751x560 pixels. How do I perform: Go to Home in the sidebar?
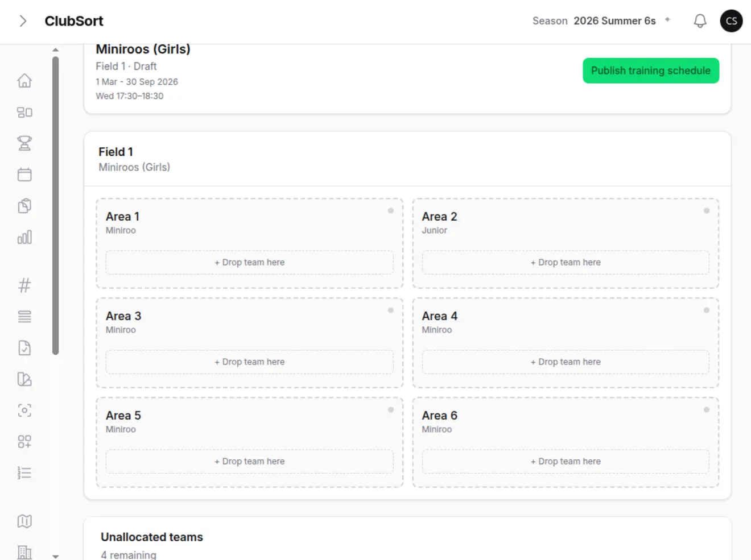(24, 81)
